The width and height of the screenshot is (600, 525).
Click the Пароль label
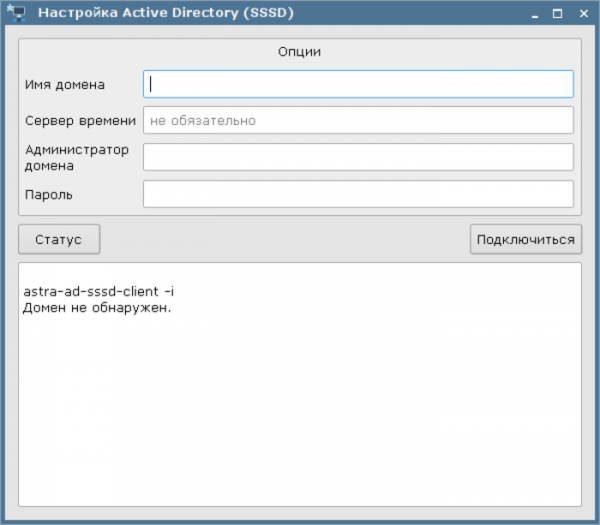point(49,195)
